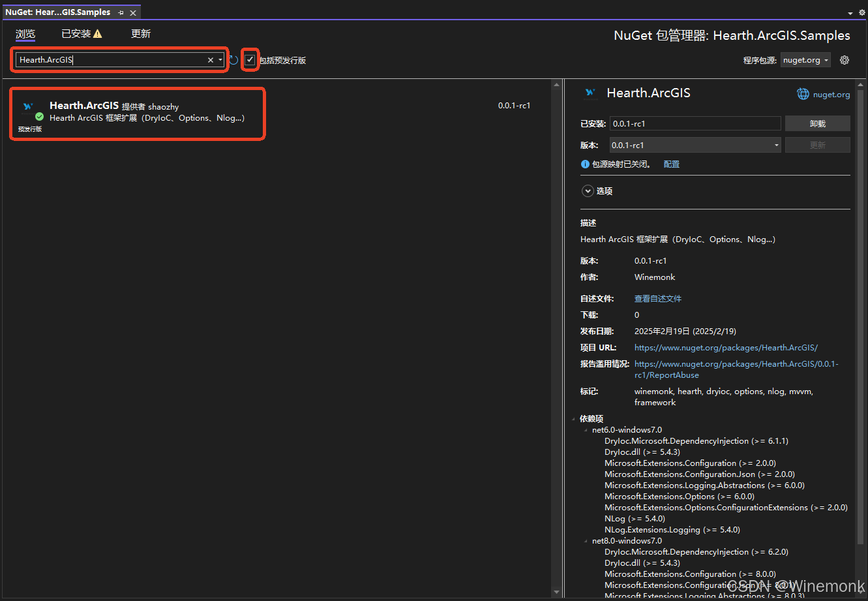Screen dimensions: 868x601
Task: Collapse the net8.0-windows7.0 dependency group
Action: click(x=586, y=541)
